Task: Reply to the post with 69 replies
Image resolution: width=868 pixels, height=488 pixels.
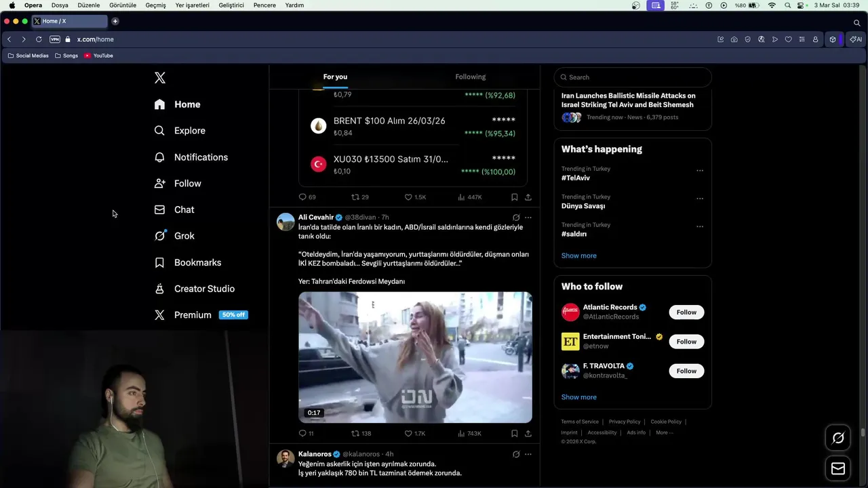Action: coord(307,197)
